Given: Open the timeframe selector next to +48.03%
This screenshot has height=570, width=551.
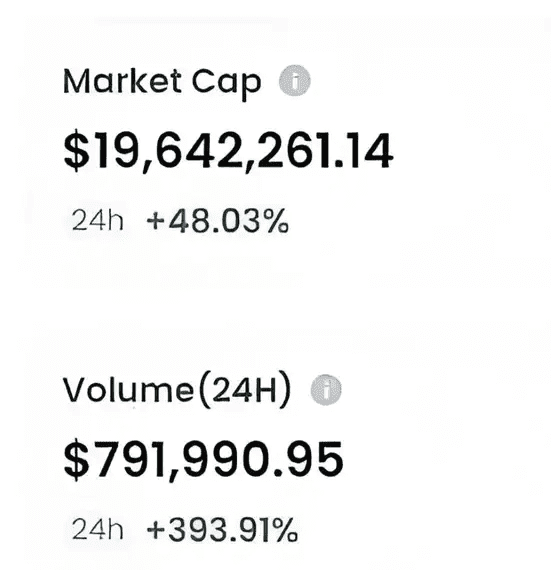Looking at the screenshot, I should pyautogui.click(x=97, y=220).
